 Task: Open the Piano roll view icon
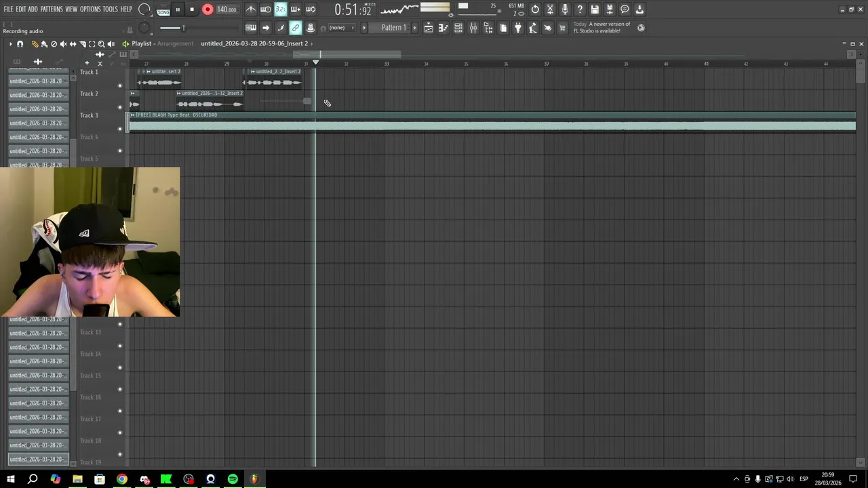click(x=443, y=28)
